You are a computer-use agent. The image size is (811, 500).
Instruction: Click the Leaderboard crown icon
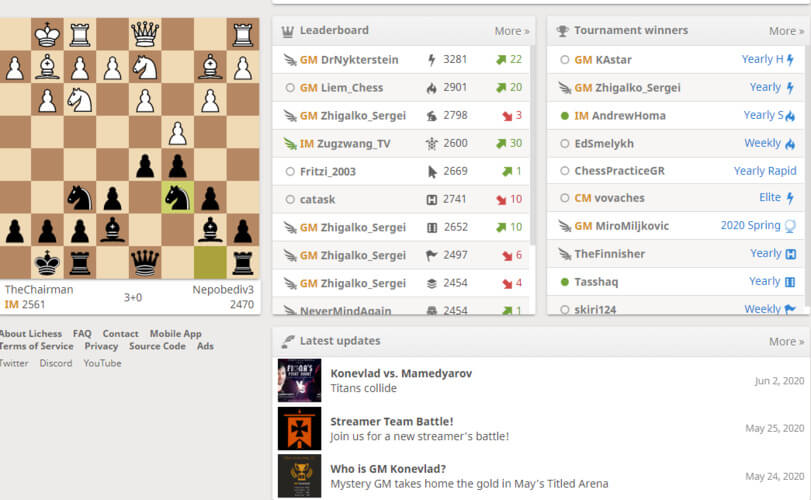coord(288,32)
